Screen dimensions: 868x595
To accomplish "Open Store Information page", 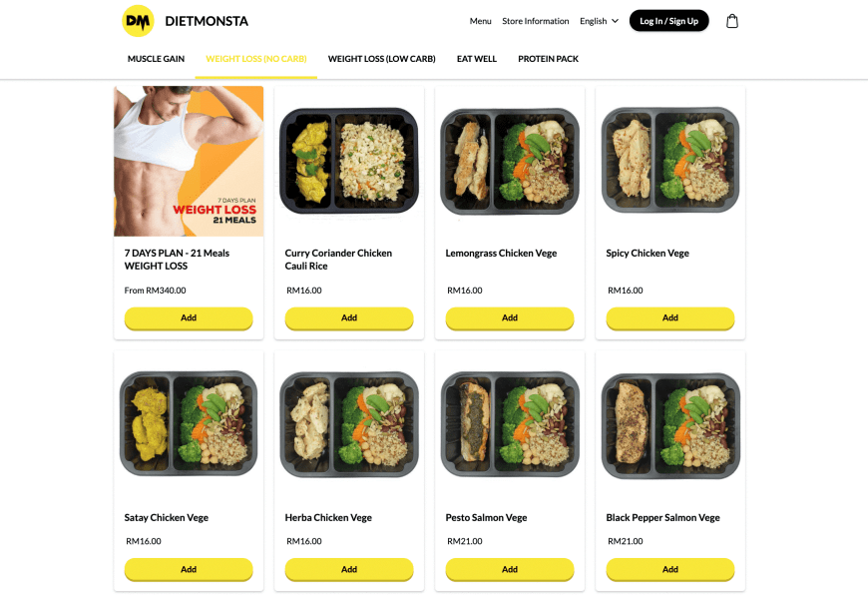I will [536, 21].
